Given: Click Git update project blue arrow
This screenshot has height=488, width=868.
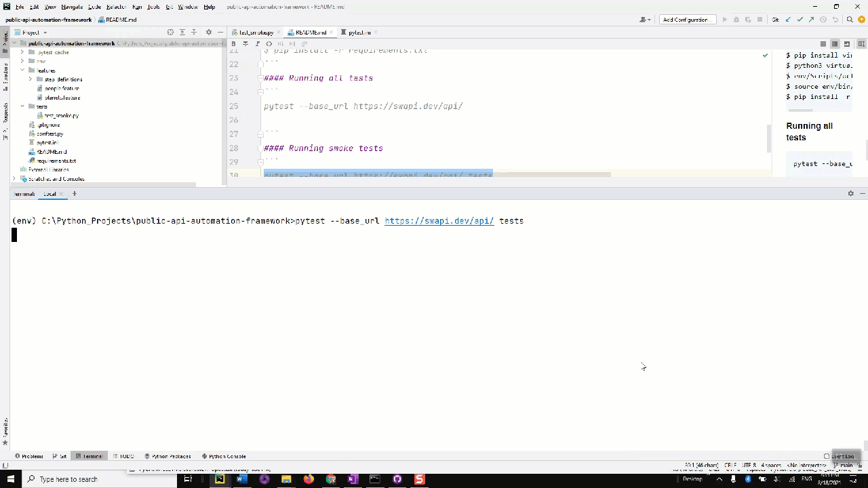Looking at the screenshot, I should [x=788, y=20].
